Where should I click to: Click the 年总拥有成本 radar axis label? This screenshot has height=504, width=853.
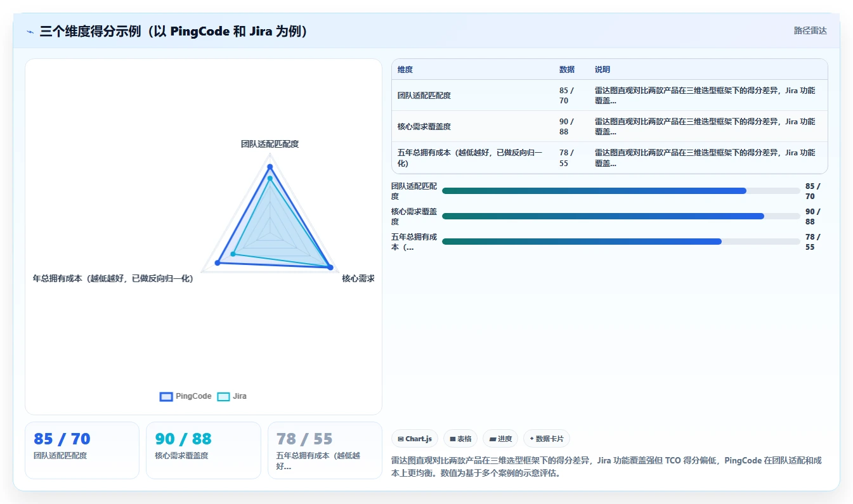coord(113,278)
